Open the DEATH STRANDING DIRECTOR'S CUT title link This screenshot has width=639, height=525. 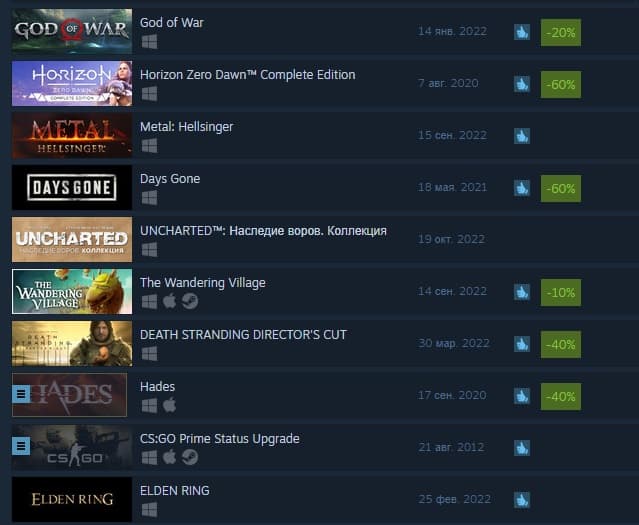243,335
